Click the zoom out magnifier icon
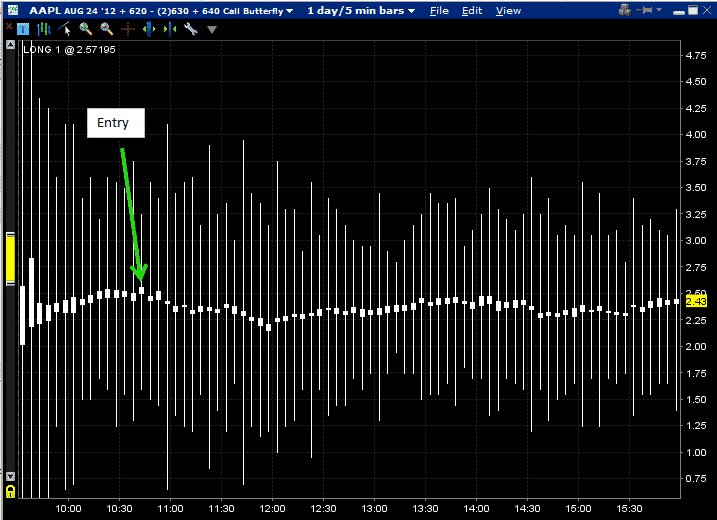717x520 pixels. coord(107,29)
